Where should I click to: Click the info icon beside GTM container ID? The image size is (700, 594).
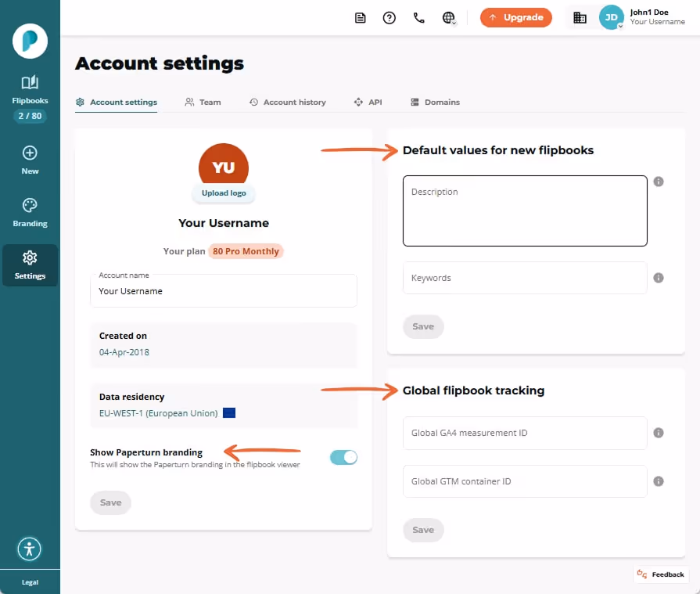[659, 481]
